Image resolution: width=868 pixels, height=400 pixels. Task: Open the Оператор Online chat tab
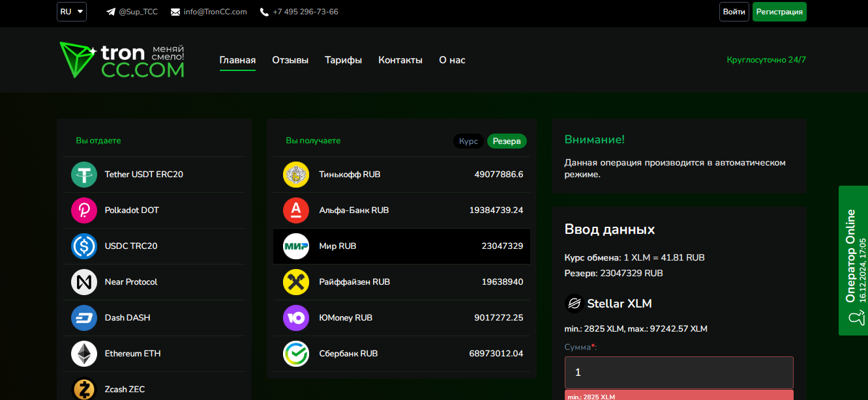point(853,261)
